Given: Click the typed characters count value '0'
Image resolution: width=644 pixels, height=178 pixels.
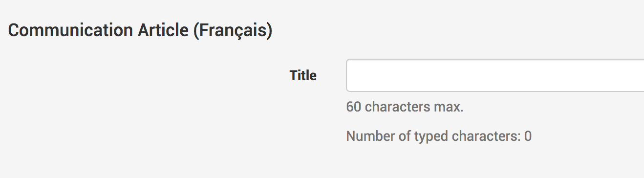Looking at the screenshot, I should pos(528,136).
